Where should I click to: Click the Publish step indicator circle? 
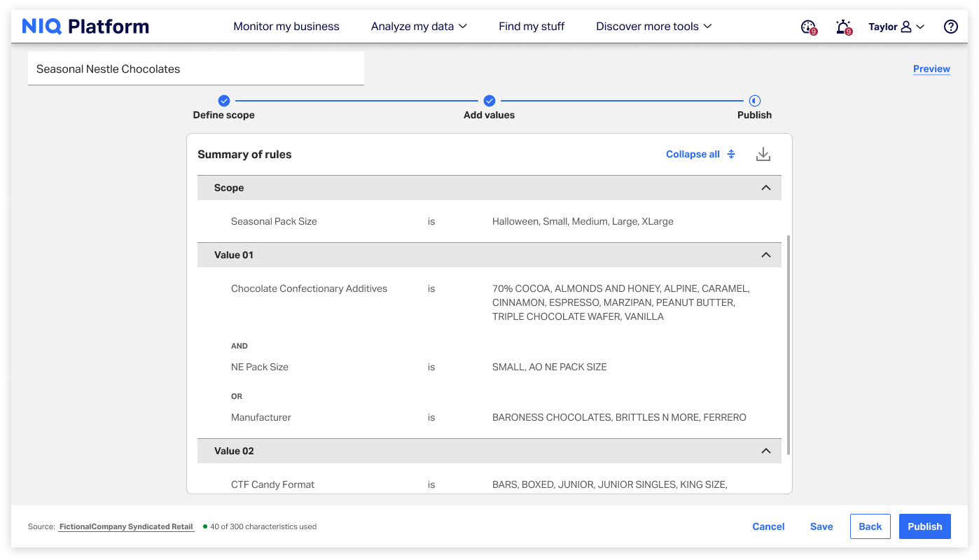tap(755, 101)
